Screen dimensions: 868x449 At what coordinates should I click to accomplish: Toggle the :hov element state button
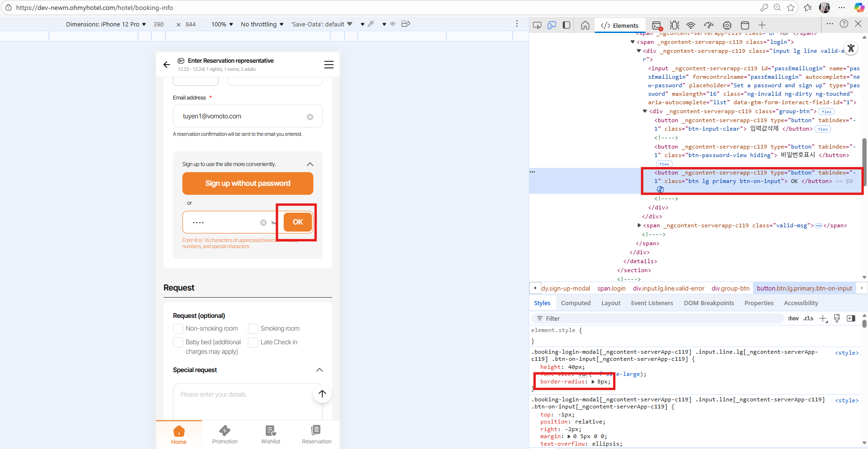pos(793,319)
